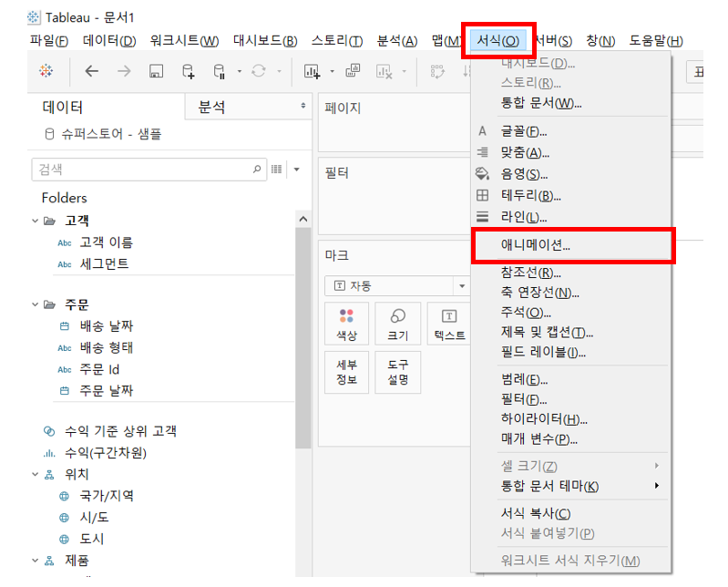Image resolution: width=728 pixels, height=587 pixels.
Task: Open the pause updates dropdown arrow
Action: (240, 71)
